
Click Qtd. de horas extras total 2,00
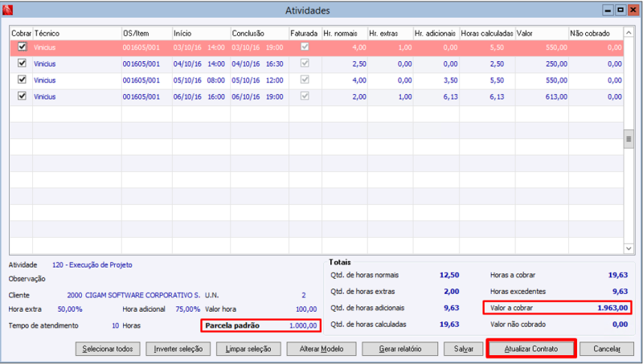click(x=452, y=292)
